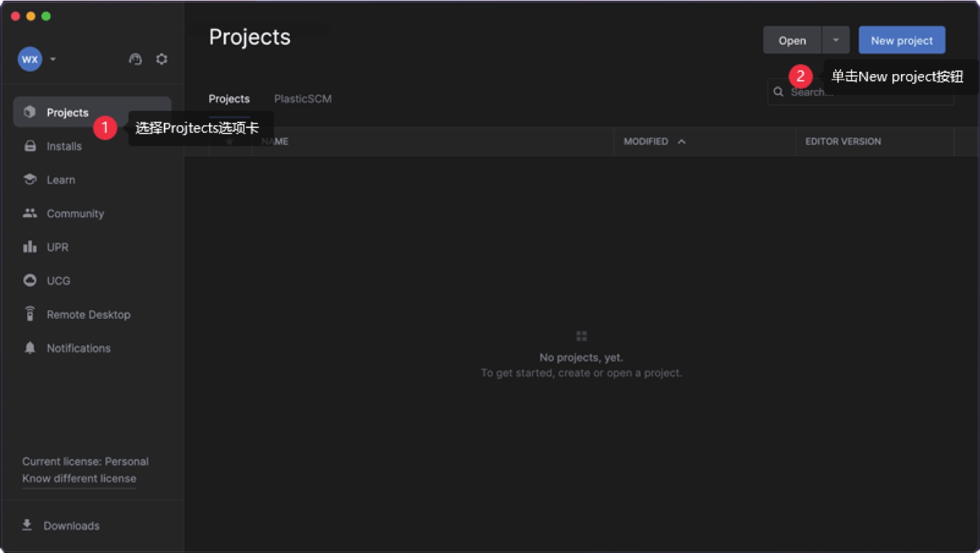Select the Projects sidebar label
The height and width of the screenshot is (553, 980).
(67, 112)
